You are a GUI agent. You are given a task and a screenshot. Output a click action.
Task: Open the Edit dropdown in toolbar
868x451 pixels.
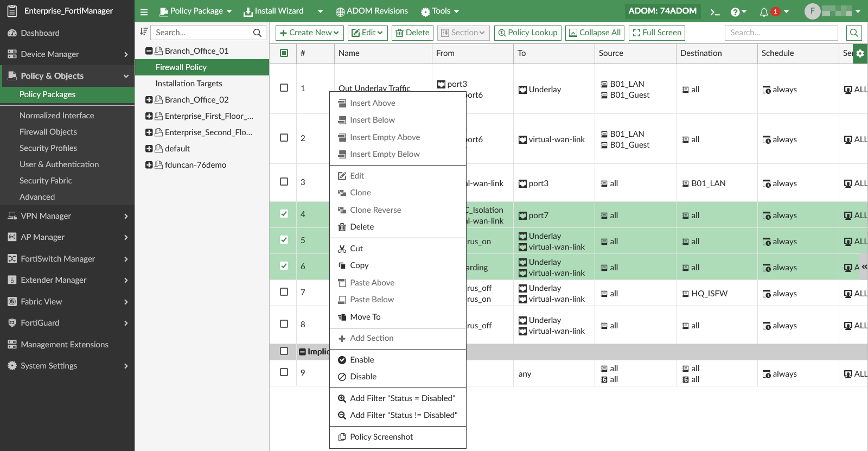[x=368, y=33]
